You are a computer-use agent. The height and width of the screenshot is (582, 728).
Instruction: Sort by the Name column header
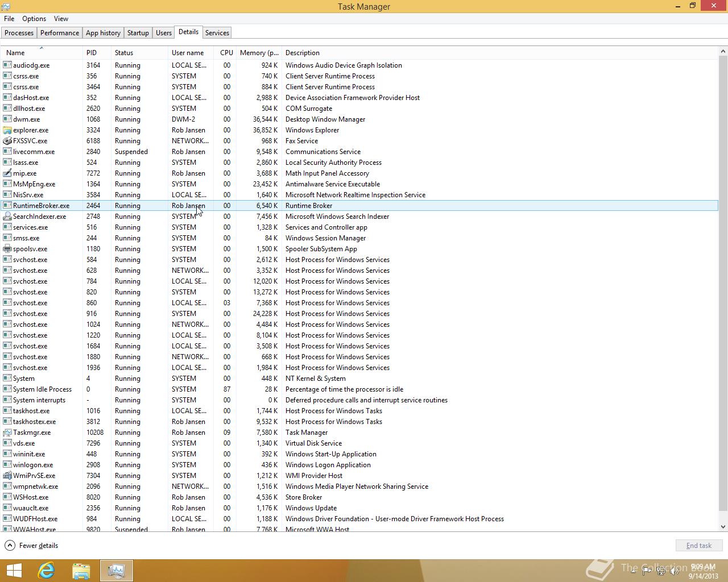coord(42,53)
